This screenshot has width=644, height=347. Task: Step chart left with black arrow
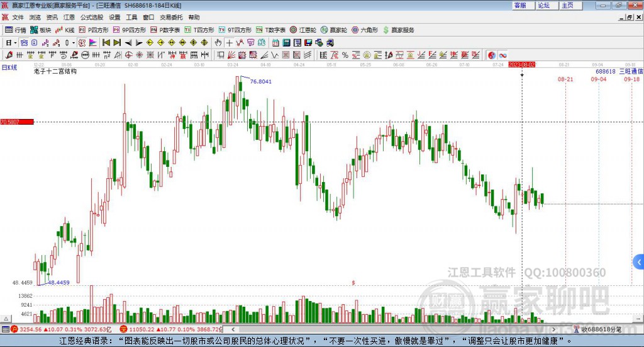[x=128, y=43]
